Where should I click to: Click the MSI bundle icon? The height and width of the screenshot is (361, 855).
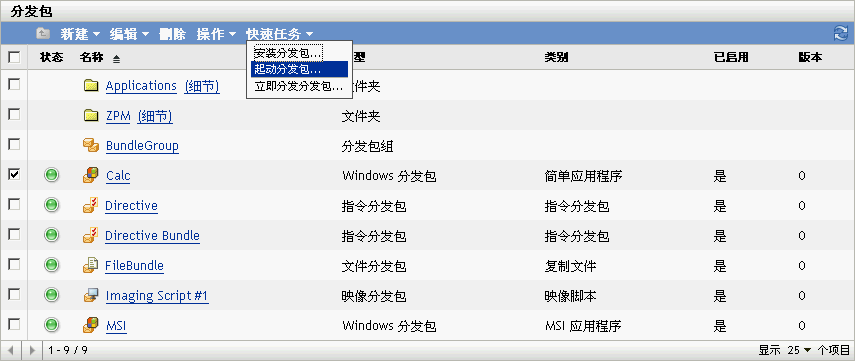[x=91, y=325]
